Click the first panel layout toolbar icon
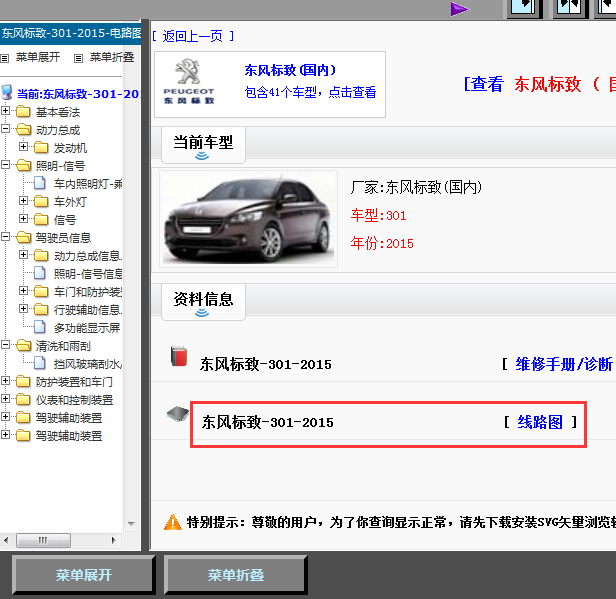 click(x=525, y=8)
